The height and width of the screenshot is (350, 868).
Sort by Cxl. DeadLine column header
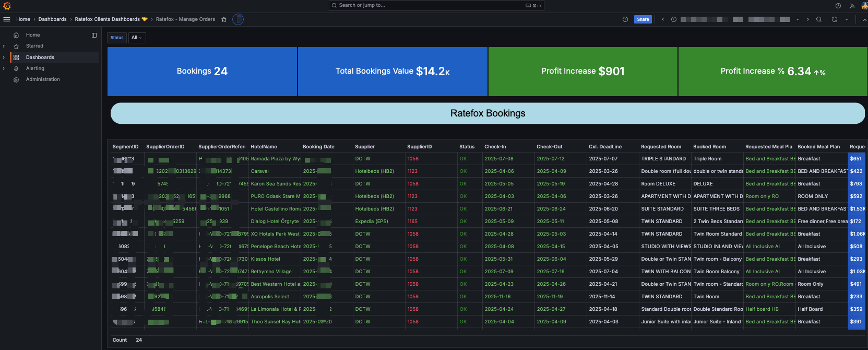pos(605,147)
